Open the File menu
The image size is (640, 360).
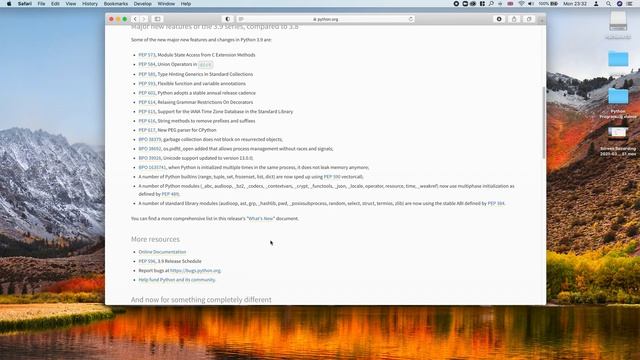[x=42, y=4]
